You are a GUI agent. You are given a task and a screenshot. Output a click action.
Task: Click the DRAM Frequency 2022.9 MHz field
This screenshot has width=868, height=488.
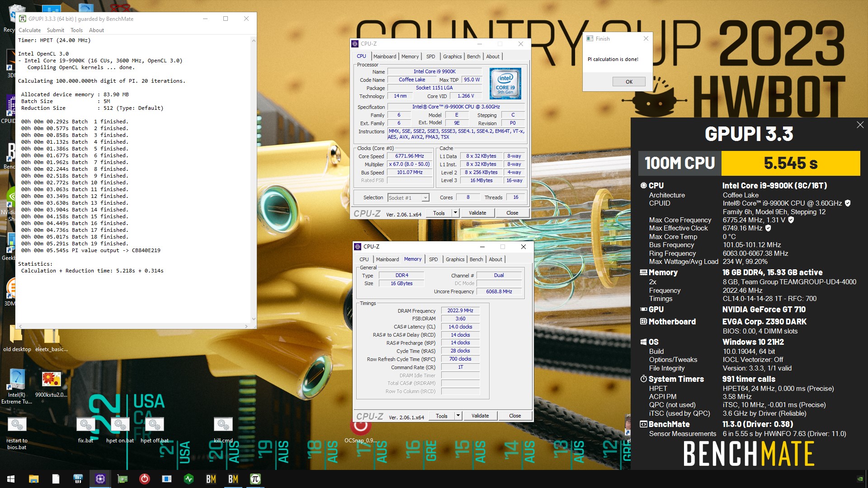coord(460,311)
